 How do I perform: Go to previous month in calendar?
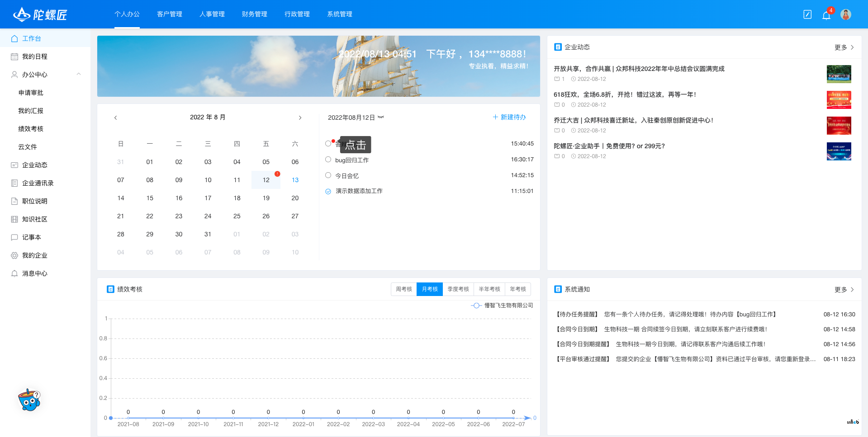[116, 117]
